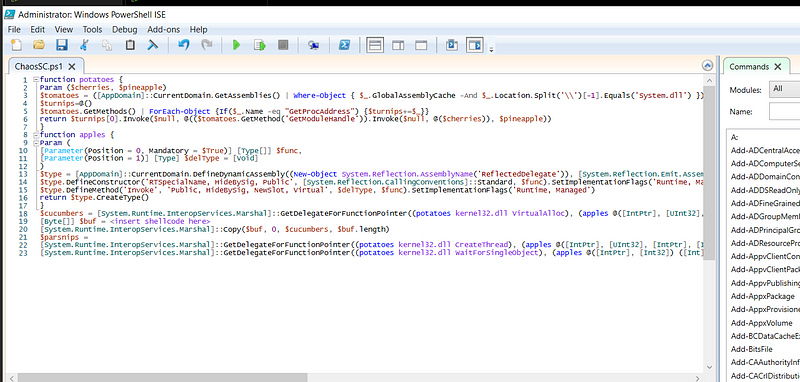Image resolution: width=800 pixels, height=382 pixels.
Task: Select Add-AppxPackage in the commands list
Action: click(763, 296)
